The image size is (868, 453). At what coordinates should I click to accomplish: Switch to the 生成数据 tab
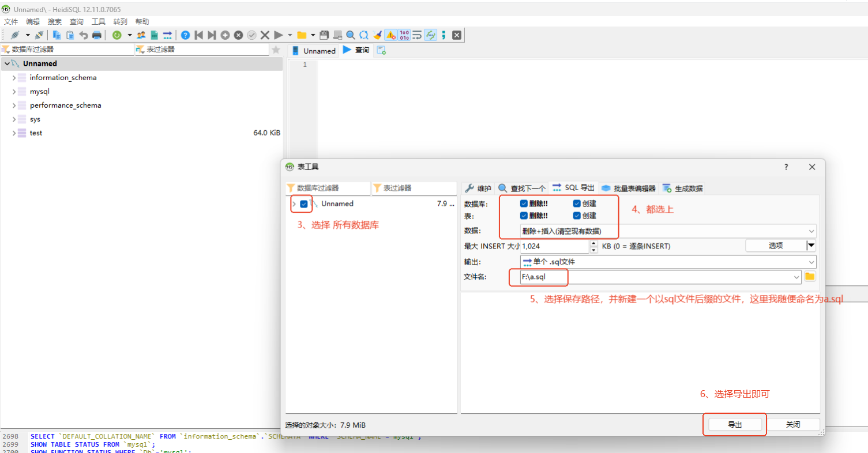coord(682,188)
